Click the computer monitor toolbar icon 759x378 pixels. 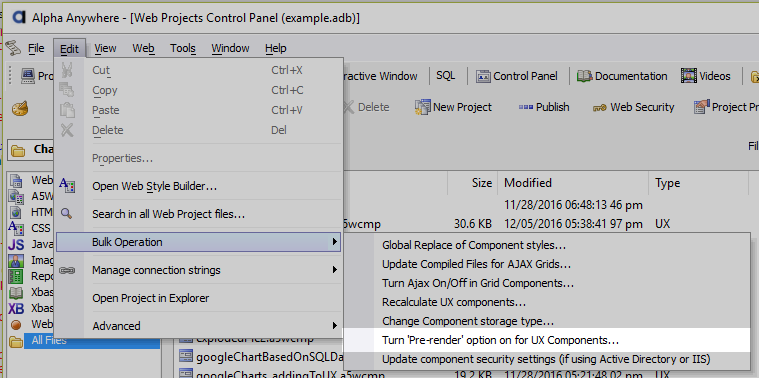28,76
